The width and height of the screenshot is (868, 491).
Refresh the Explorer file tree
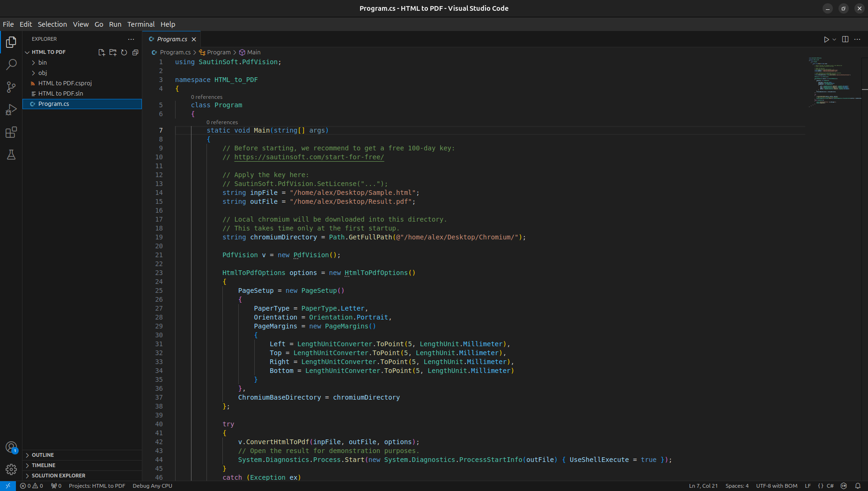[x=124, y=52]
